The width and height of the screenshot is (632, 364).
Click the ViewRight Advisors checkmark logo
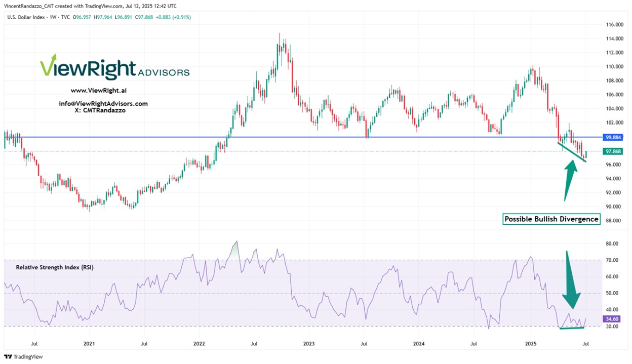point(49,66)
